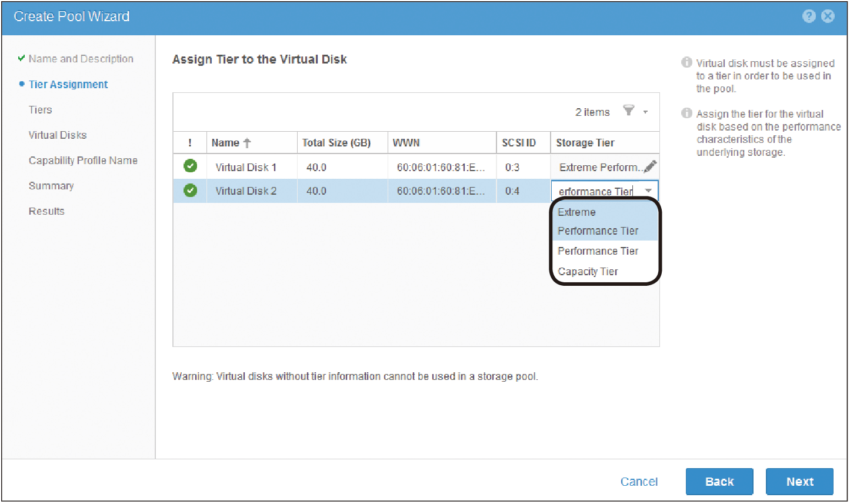Open the Results wizard step
This screenshot has width=850, height=504.
coord(46,211)
